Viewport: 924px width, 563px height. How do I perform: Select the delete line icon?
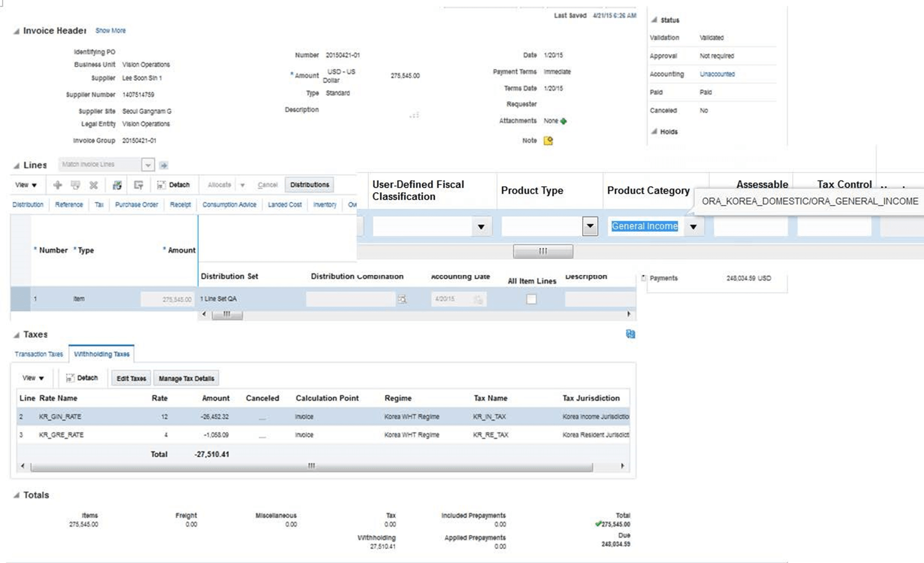(x=94, y=185)
